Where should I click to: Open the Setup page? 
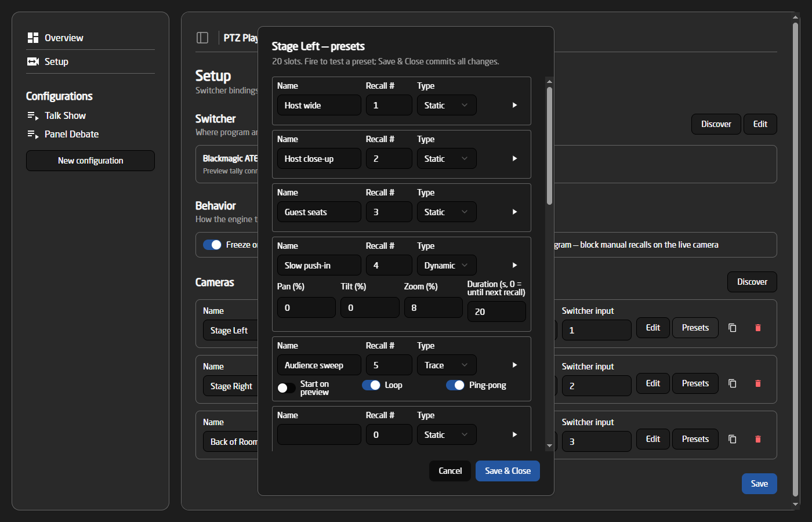click(90, 61)
